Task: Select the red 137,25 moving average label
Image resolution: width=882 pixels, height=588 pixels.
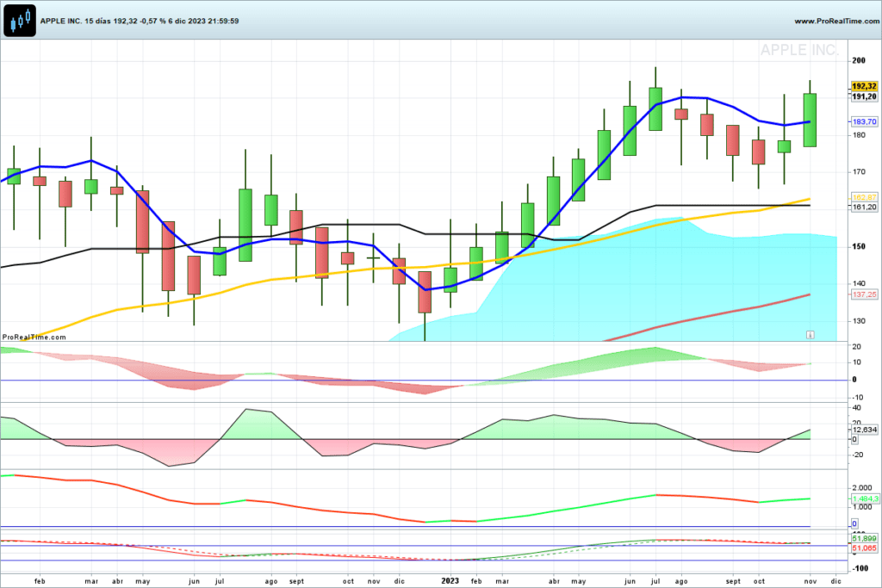Action: pos(864,294)
